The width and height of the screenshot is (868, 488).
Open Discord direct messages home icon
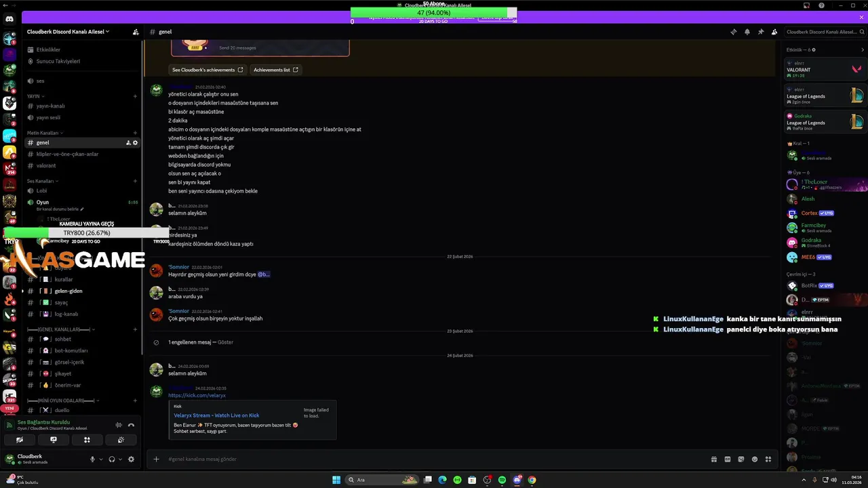coord(9,19)
